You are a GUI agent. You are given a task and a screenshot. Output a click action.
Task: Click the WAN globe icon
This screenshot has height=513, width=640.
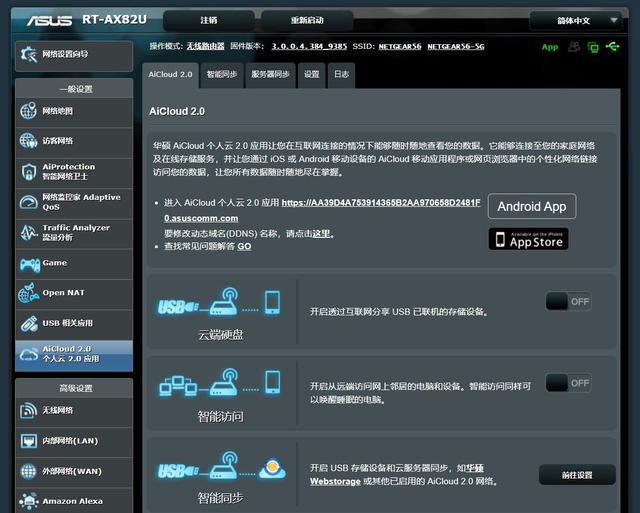click(29, 471)
